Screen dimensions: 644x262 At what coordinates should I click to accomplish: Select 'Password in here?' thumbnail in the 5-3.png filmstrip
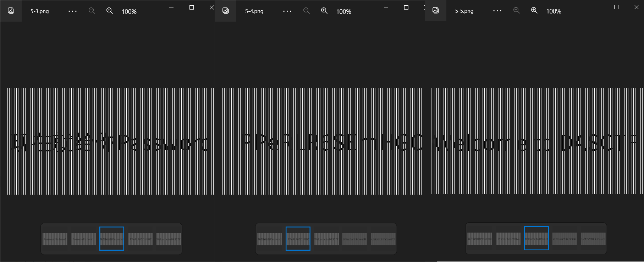[55, 239]
